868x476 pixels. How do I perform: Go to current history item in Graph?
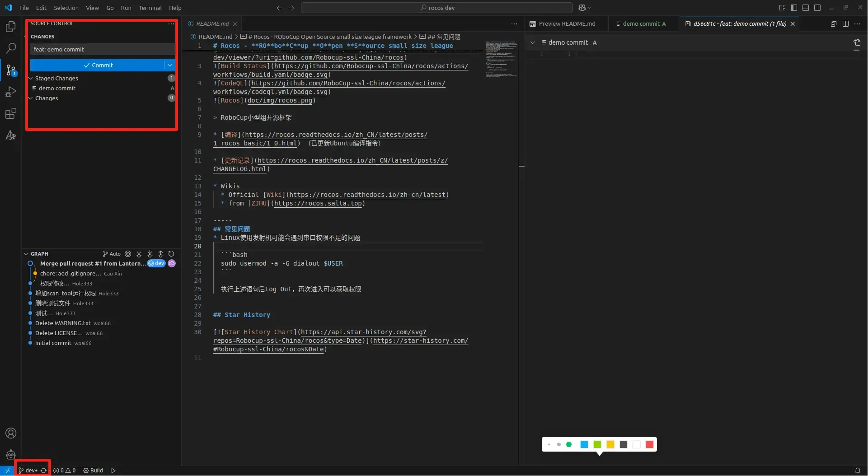coord(128,254)
